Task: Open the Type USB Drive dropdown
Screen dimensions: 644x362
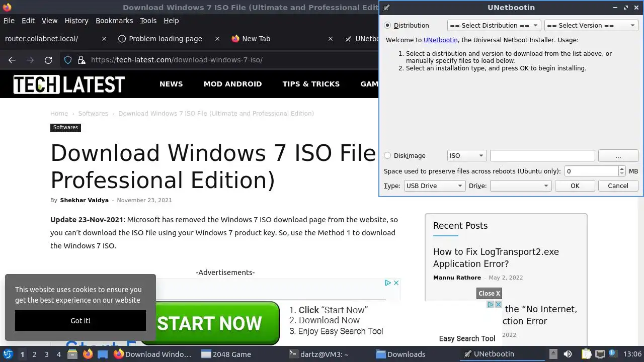Action: [434, 186]
